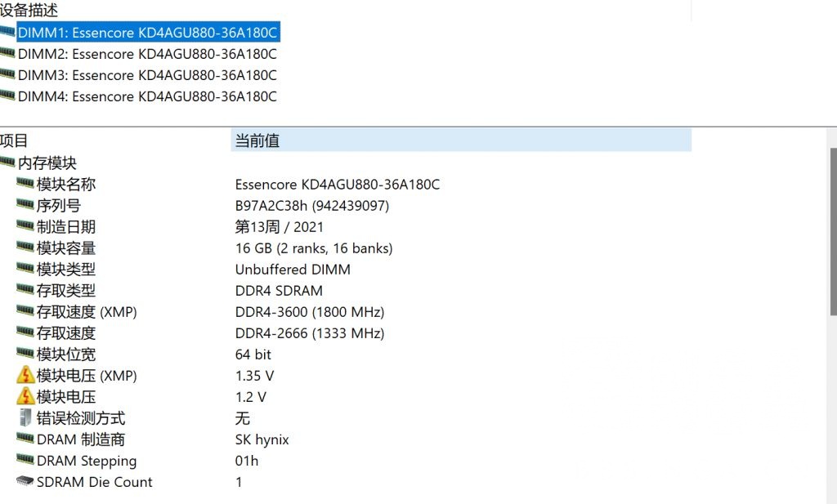Screen dimensions: 837x504
Task: Select the DIMM4 Essencore module entry
Action: pos(147,96)
